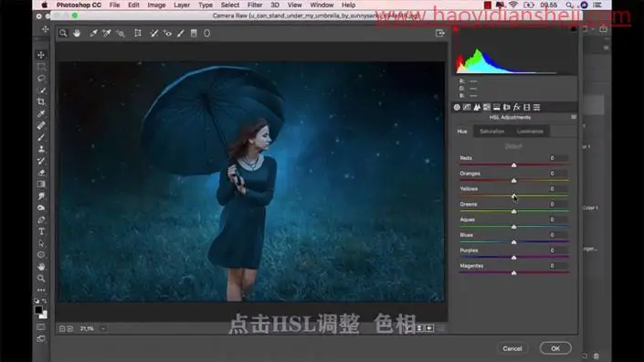Open the Layer menu

point(182,5)
